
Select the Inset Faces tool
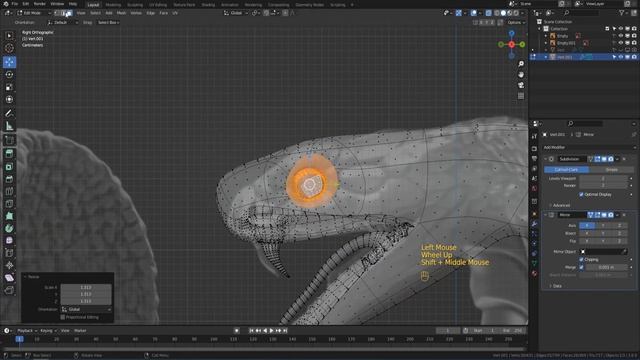click(x=9, y=167)
